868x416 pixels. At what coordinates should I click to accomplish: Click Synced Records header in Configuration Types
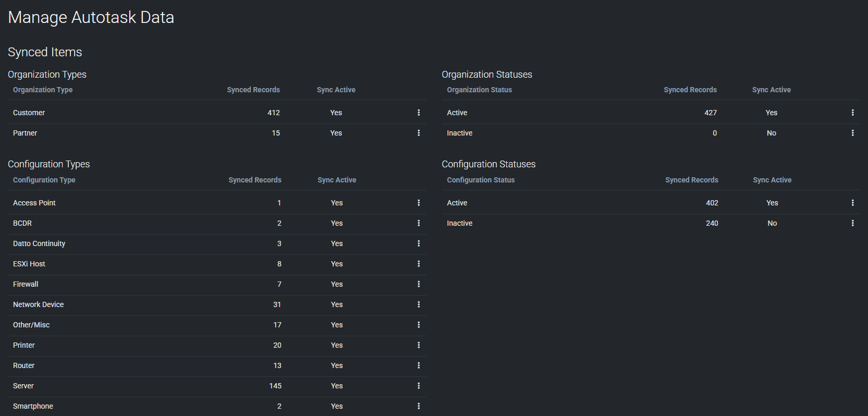click(x=254, y=180)
